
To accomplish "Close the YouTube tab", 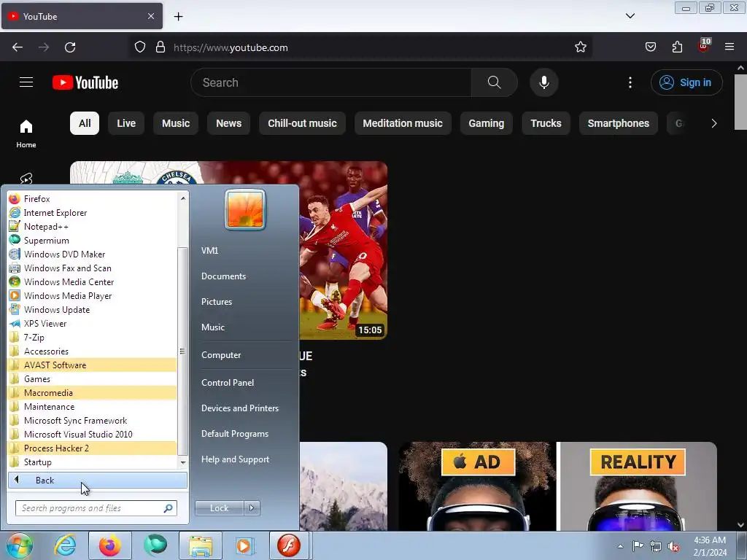I will (150, 16).
